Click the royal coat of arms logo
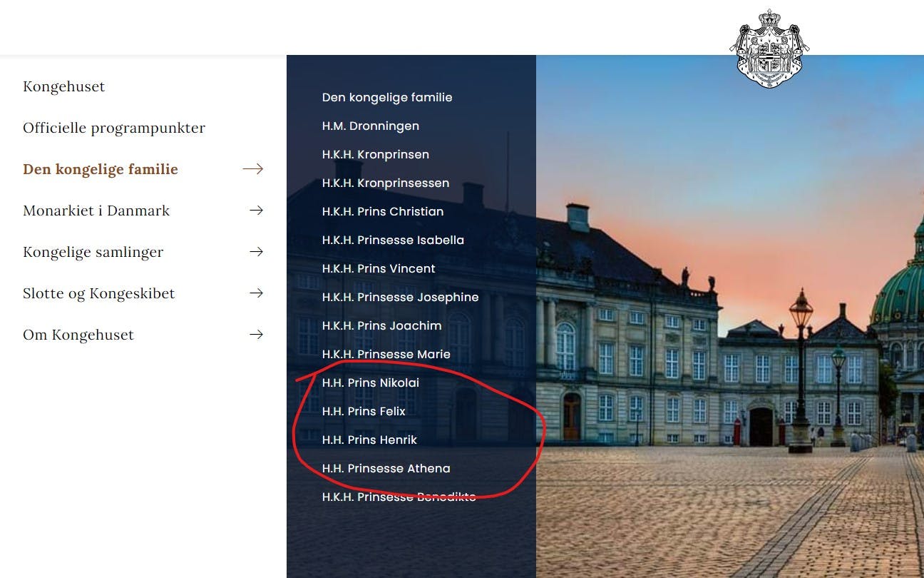 [769, 48]
